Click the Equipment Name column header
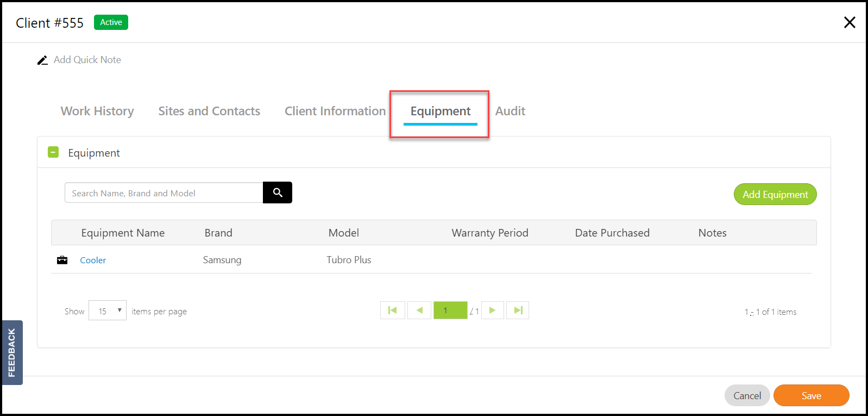The width and height of the screenshot is (868, 416). click(123, 233)
